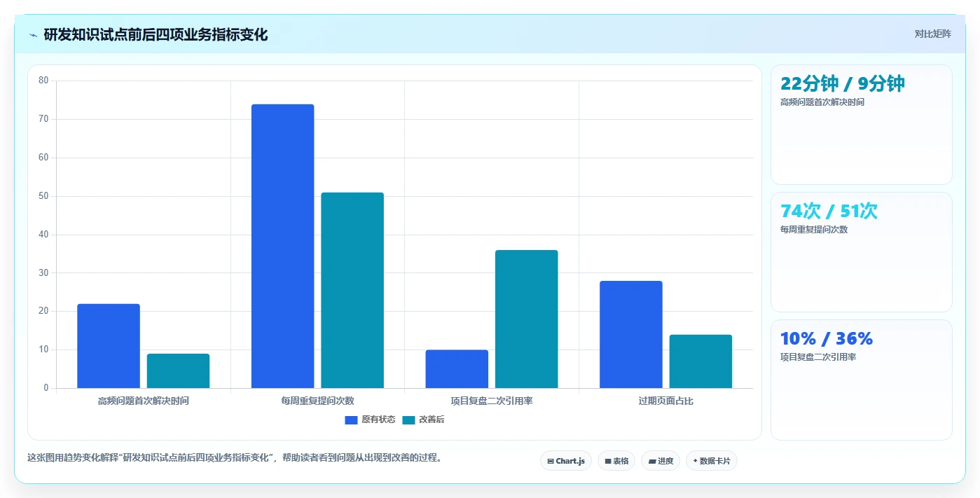Click the chart title 研发知识试点前后四项业务指标变化
Screen dimensions: 980x498
tap(156, 34)
